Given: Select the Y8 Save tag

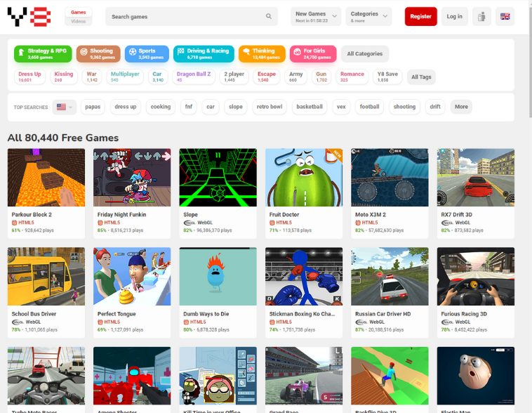Looking at the screenshot, I should [x=387, y=77].
